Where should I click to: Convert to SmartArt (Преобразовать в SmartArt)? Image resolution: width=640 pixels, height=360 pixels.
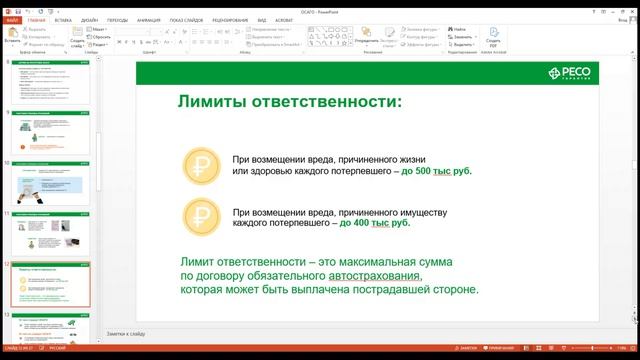click(x=273, y=44)
